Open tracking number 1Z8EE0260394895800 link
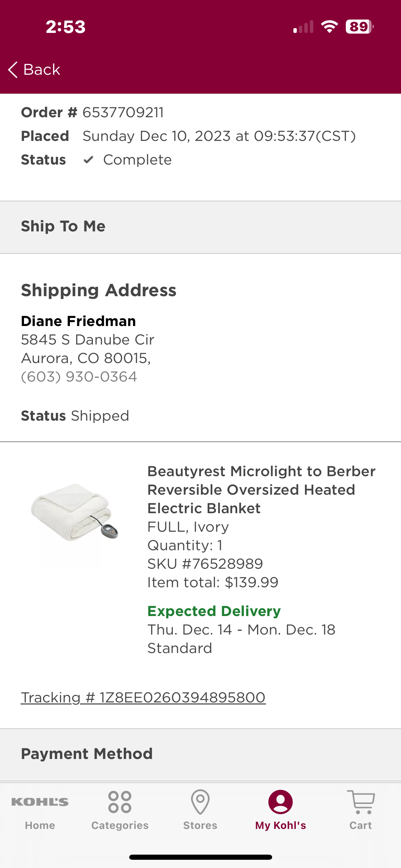The image size is (401, 868). 143,698
